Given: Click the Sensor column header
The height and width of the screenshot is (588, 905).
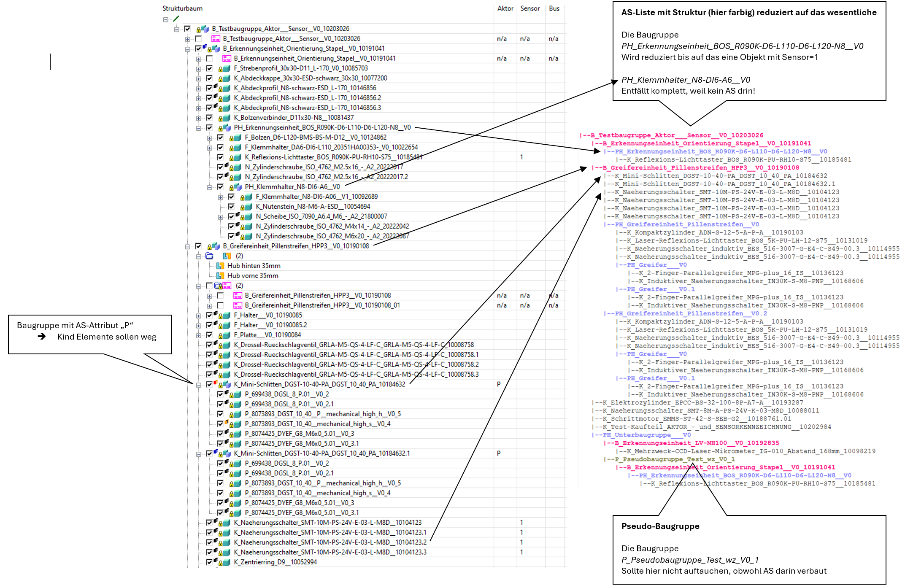Looking at the screenshot, I should coord(529,8).
